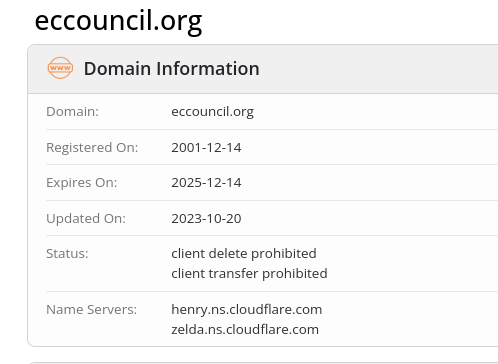Click the .org part of the title
This screenshot has width=498, height=364.
pyautogui.click(x=178, y=23)
